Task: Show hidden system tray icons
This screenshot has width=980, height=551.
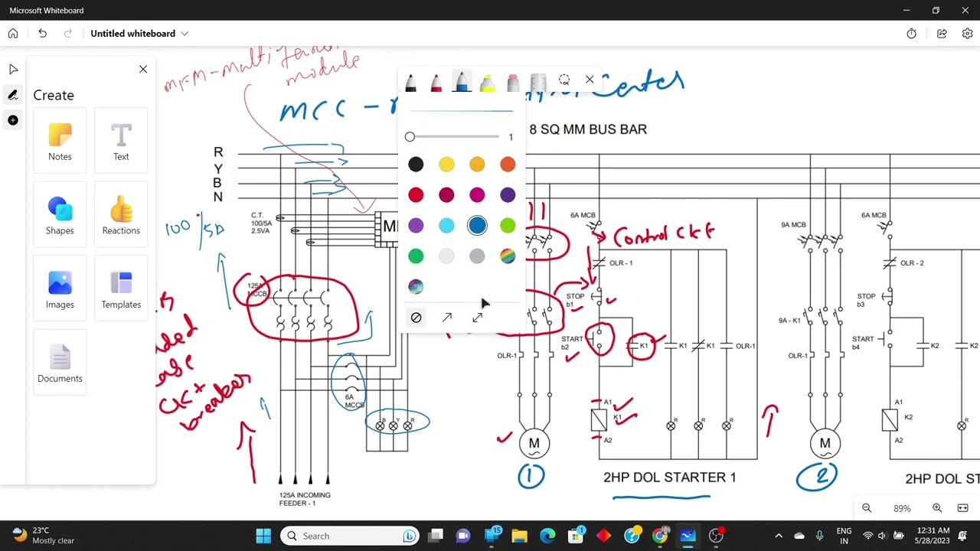Action: [x=779, y=536]
